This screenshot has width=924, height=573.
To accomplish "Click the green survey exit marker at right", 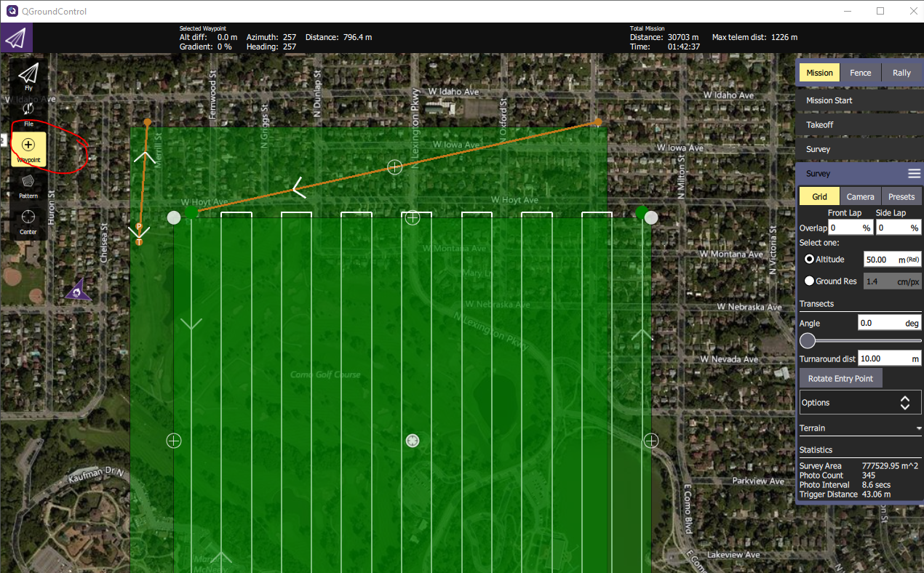I will (x=641, y=212).
